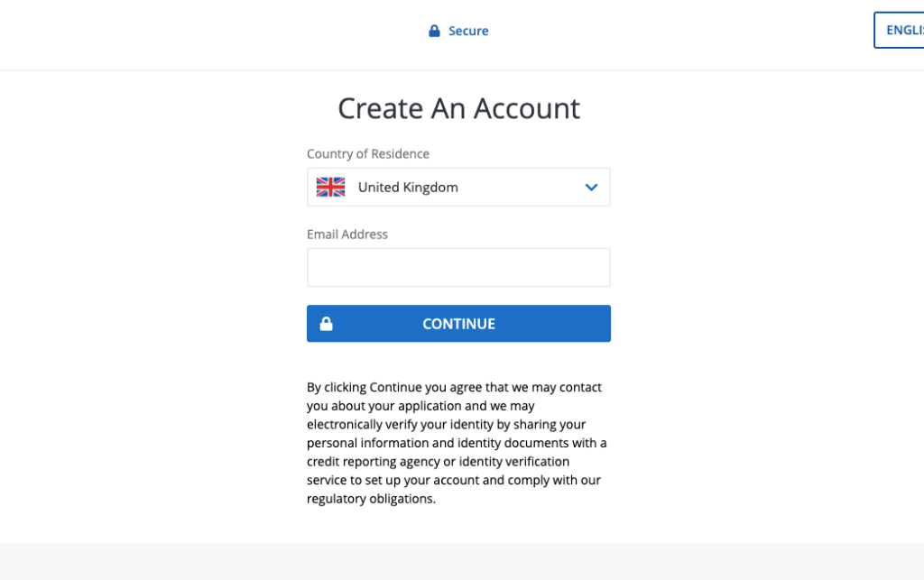This screenshot has height=580, width=924.
Task: Select the United Kingdom entry in the selector
Action: coord(408,187)
